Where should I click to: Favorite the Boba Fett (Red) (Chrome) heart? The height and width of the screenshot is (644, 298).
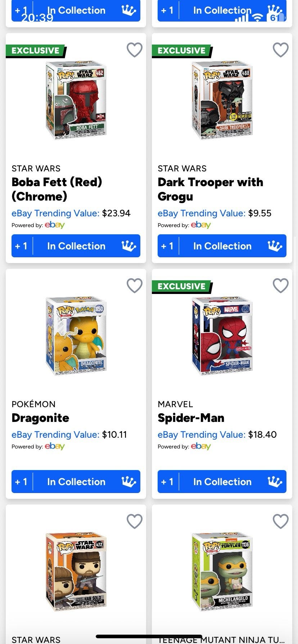pyautogui.click(x=135, y=50)
